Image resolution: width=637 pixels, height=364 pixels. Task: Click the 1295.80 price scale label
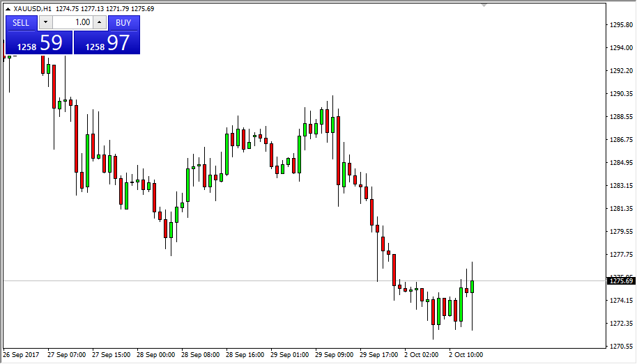[621, 25]
